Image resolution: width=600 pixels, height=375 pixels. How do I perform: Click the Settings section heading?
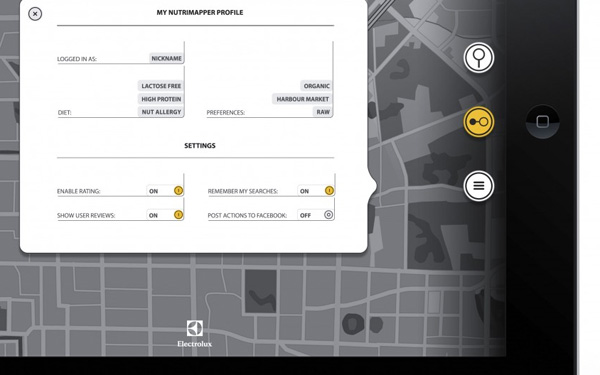click(200, 145)
